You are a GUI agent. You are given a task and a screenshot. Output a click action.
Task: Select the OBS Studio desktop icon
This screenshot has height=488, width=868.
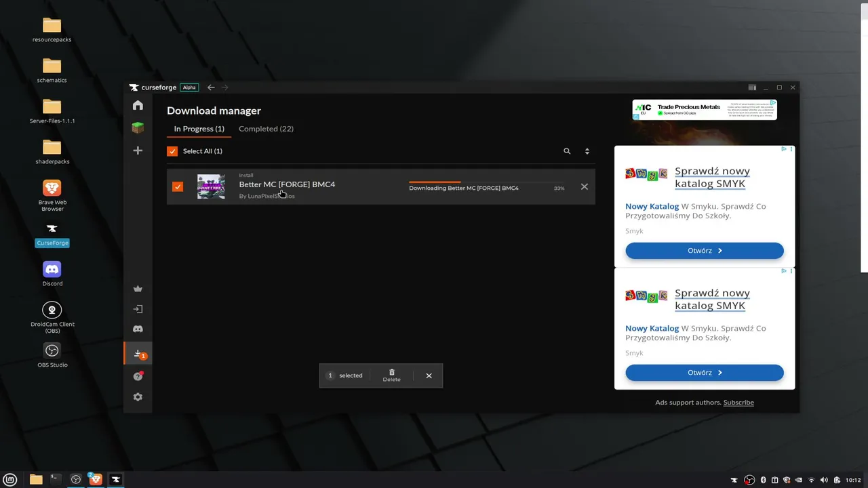coord(52,355)
